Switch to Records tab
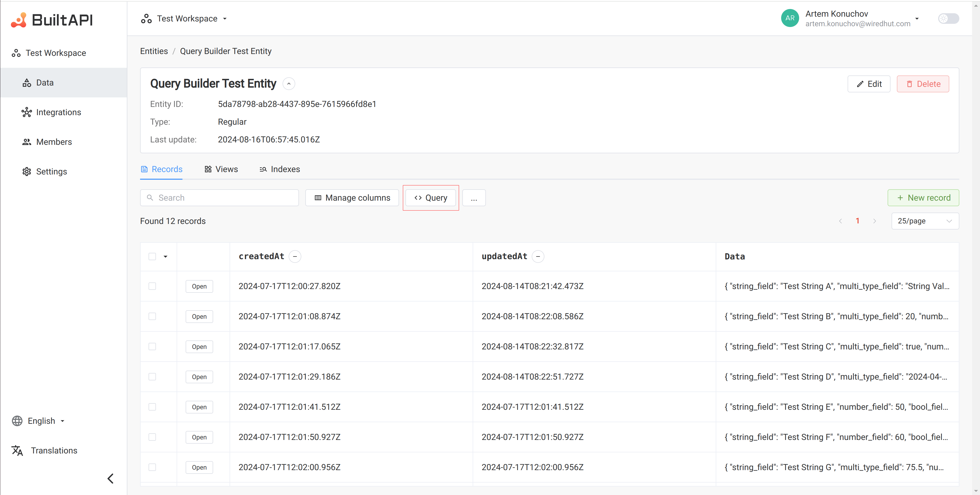 click(161, 169)
